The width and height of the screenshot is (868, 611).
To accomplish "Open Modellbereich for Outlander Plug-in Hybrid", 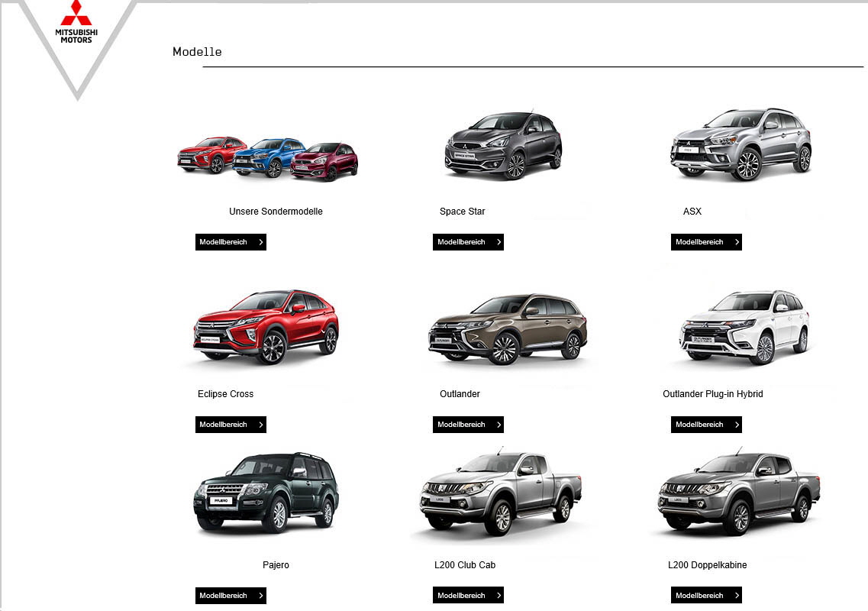I will (706, 425).
